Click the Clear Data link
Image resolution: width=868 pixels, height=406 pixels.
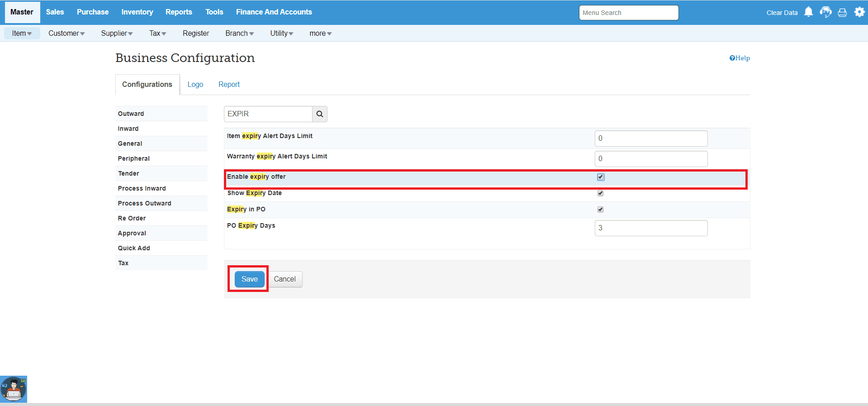(x=782, y=13)
